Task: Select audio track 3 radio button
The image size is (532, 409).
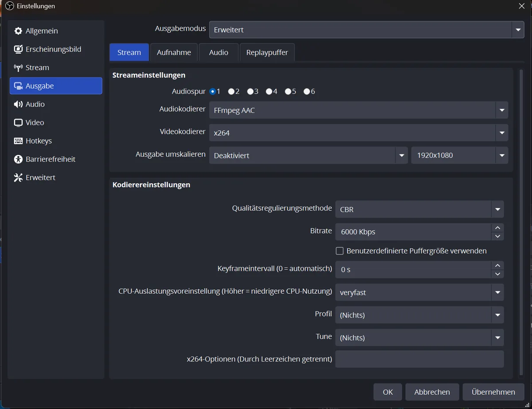Action: click(x=250, y=91)
